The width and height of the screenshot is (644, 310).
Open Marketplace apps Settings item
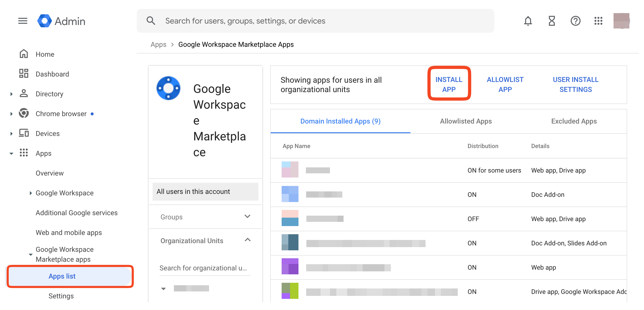(61, 296)
